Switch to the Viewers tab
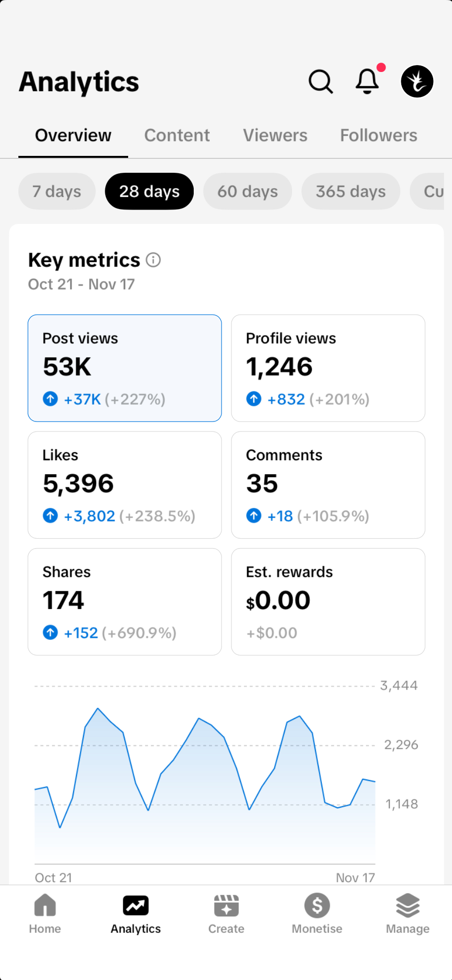The image size is (452, 980). coord(275,136)
